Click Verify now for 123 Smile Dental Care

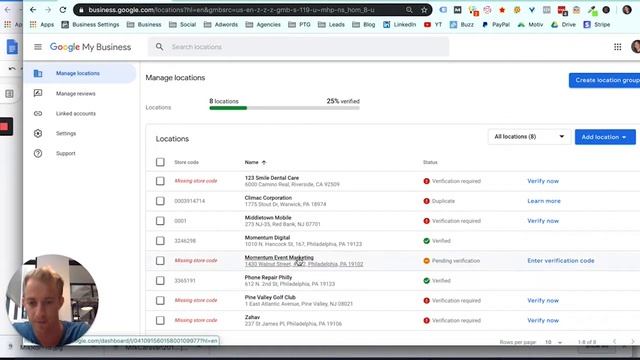(543, 181)
